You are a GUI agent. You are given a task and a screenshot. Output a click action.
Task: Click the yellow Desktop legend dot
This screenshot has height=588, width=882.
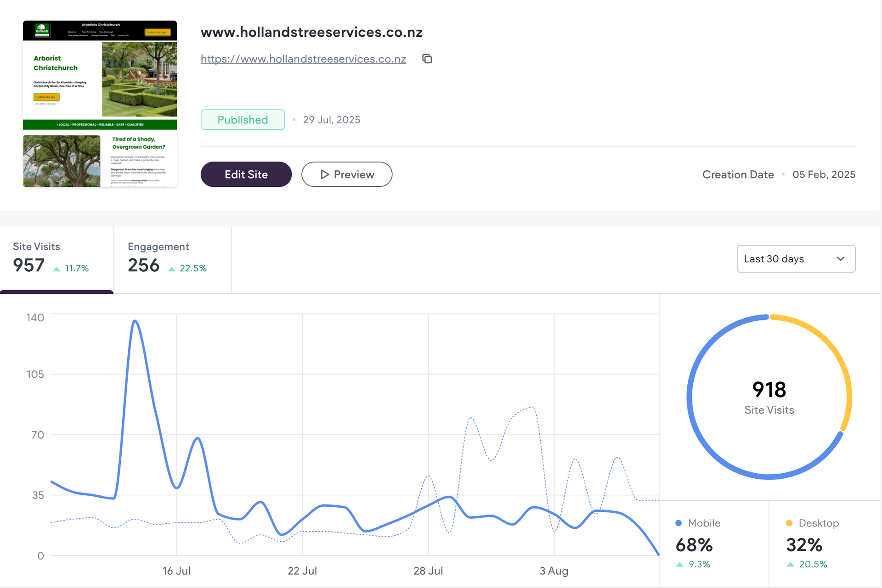789,523
